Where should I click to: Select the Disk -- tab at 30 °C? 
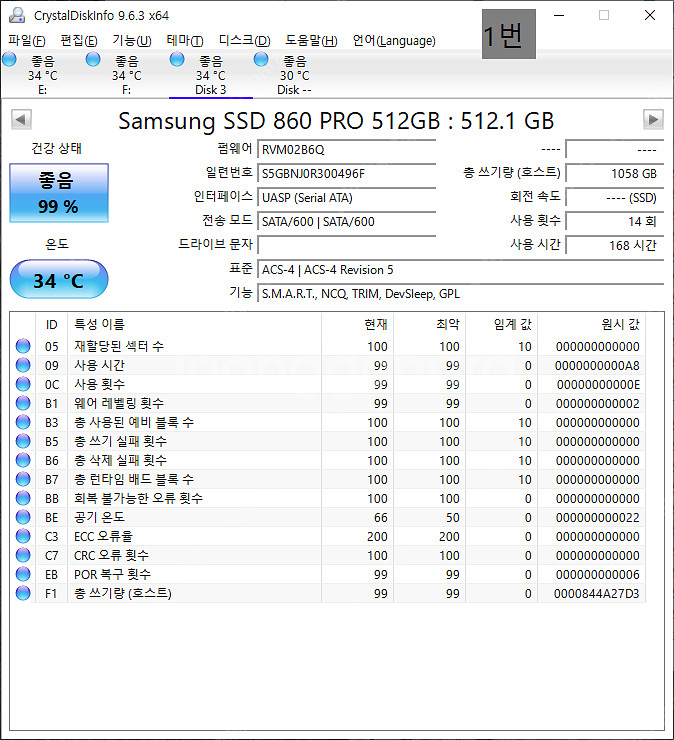pos(295,75)
